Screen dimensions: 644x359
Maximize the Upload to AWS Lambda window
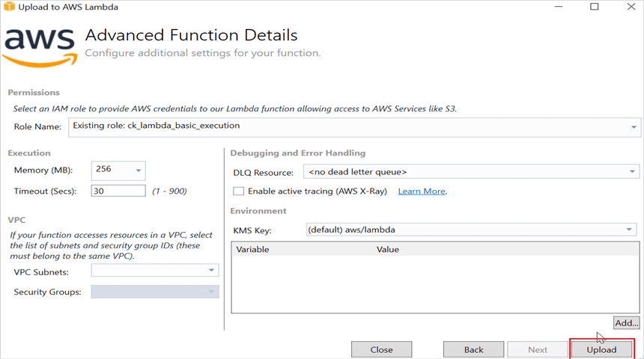tap(595, 7)
